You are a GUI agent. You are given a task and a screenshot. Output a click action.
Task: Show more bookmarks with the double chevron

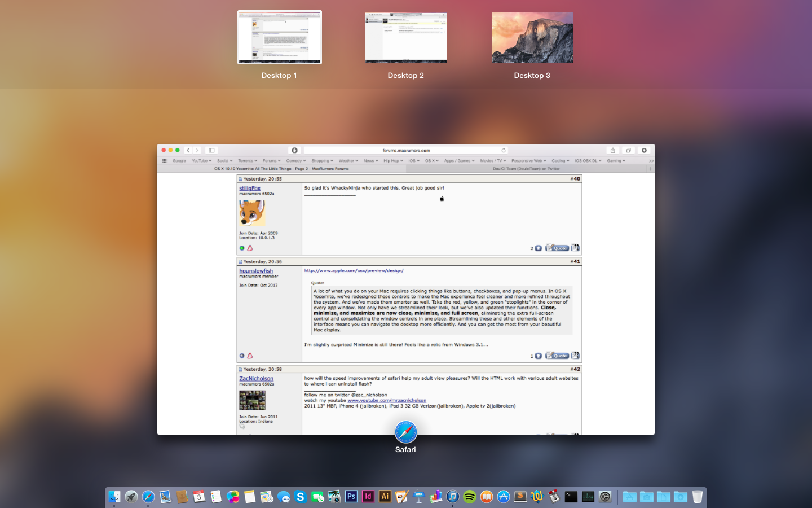pyautogui.click(x=651, y=161)
